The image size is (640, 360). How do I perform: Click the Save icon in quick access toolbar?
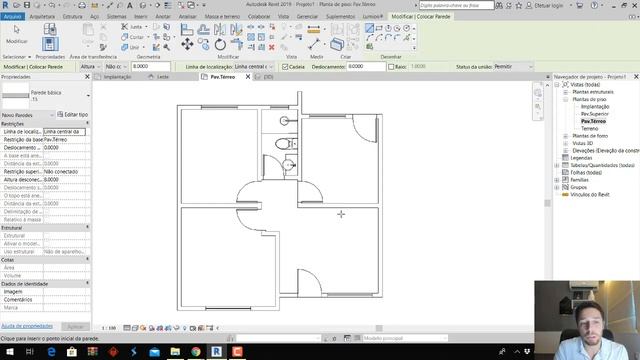coord(27,5)
